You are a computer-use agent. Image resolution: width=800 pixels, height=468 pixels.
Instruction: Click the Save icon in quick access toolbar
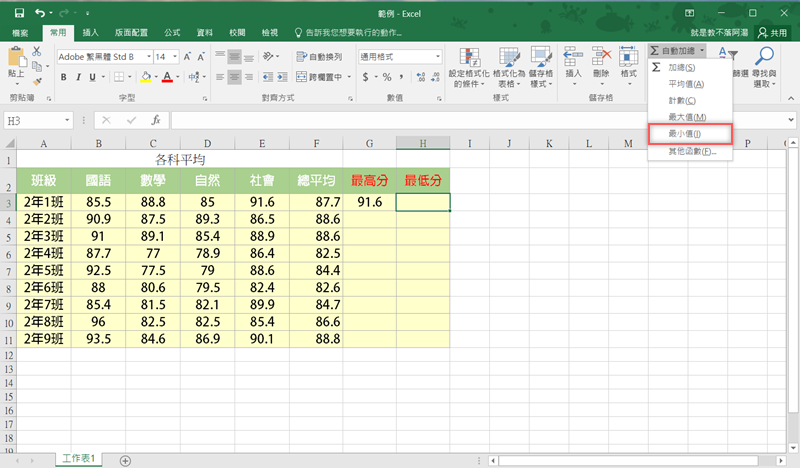pos(19,13)
